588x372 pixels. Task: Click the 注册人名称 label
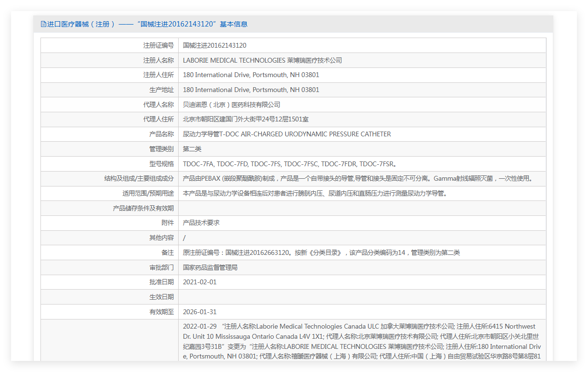[x=158, y=60]
